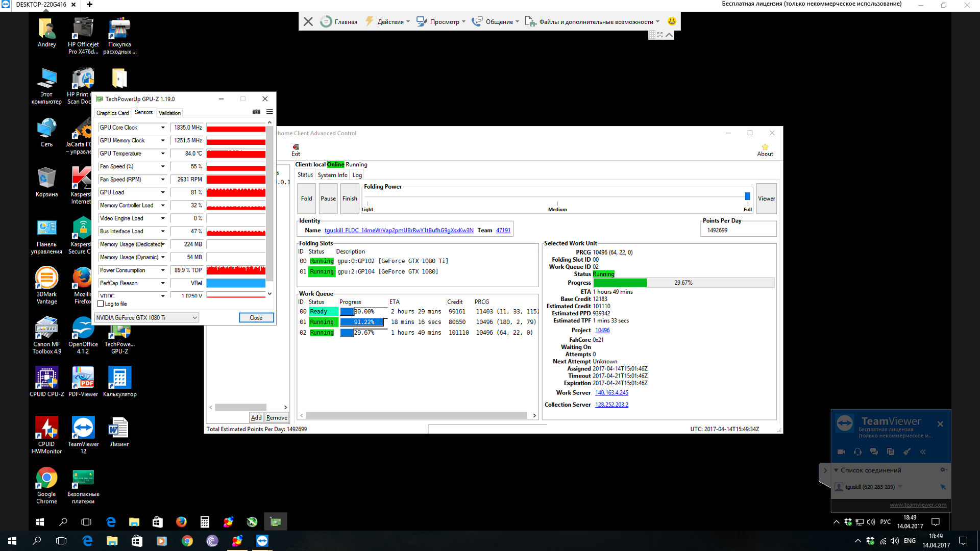Viewport: 980px width, 551px height.
Task: Click the Exit icon in Folding client
Action: [x=296, y=147]
